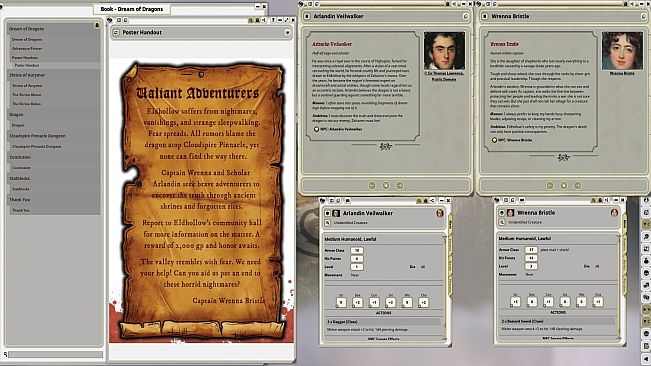Open The Shrine Above page
This screenshot has height=366, width=651.
(27, 95)
